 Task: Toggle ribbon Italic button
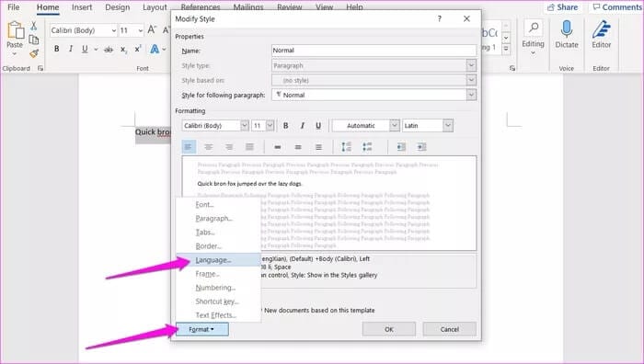71,49
